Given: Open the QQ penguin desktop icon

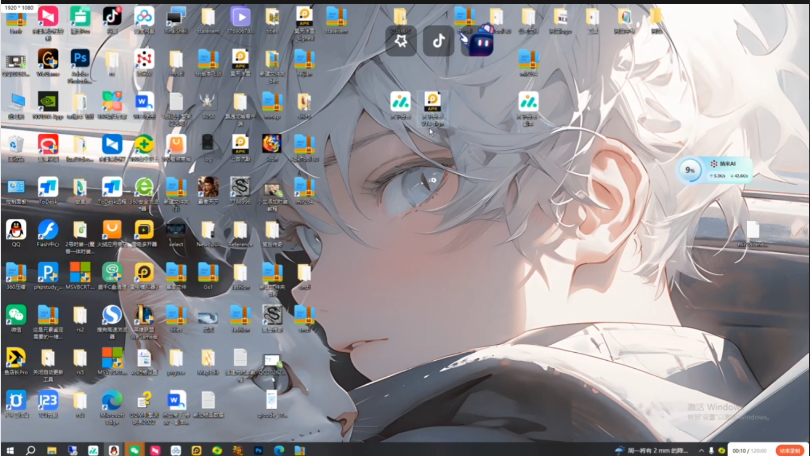Looking at the screenshot, I should pyautogui.click(x=15, y=230).
